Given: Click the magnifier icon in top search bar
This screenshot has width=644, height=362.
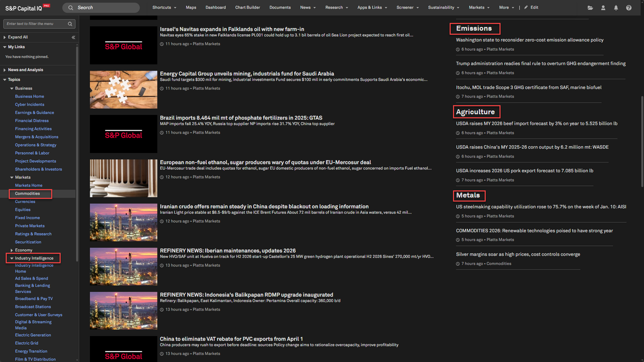Looking at the screenshot, I should [x=71, y=8].
